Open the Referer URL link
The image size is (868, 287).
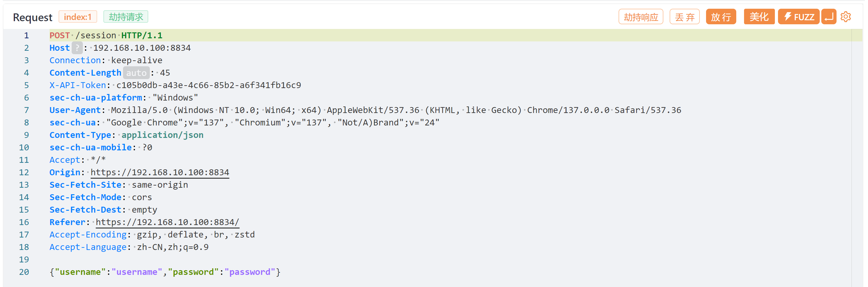point(168,222)
